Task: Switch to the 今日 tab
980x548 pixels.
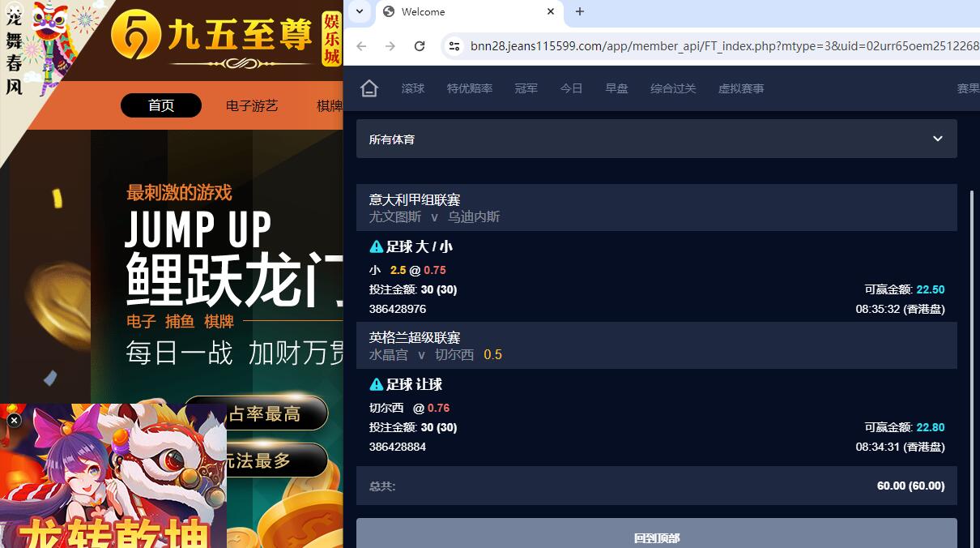Action: 572,88
